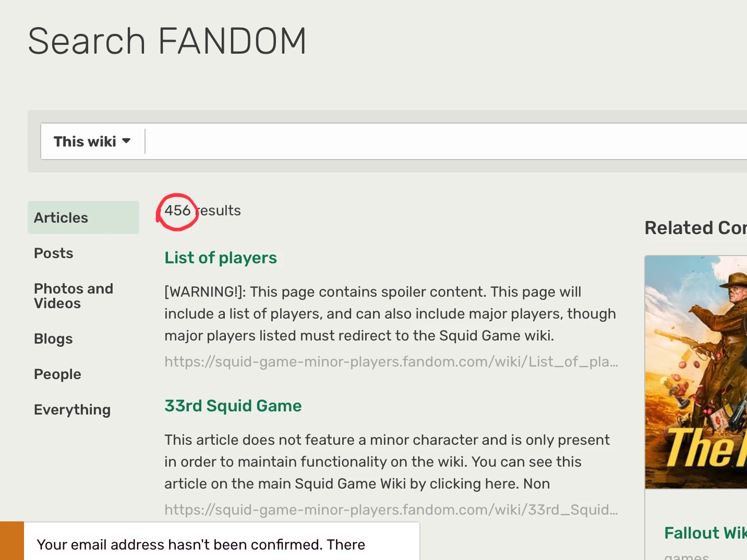This screenshot has height=560, width=747.
Task: Click the "Search FANDOM" page heading
Action: 167,41
